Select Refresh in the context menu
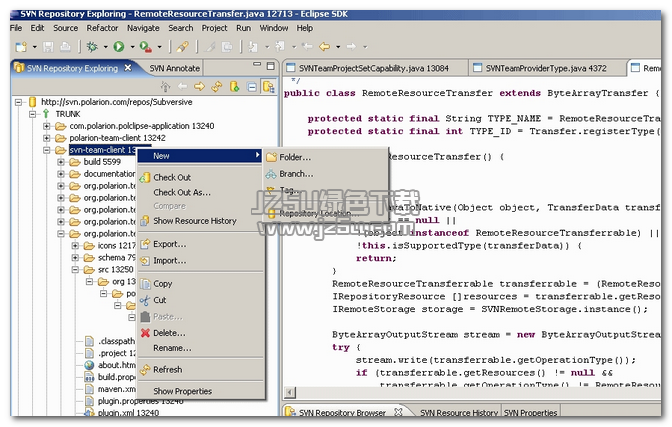672x427 pixels. point(201,370)
